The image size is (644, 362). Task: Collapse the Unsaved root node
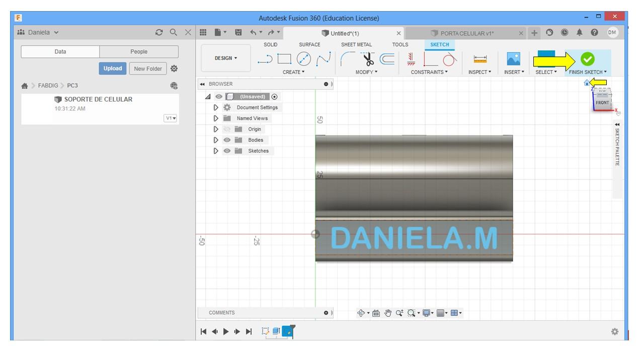coord(208,97)
